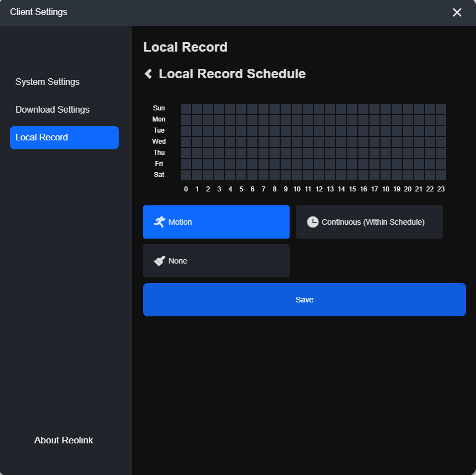Toggle the Thursday cell at hour 1
The width and height of the screenshot is (476, 475).
point(197,153)
